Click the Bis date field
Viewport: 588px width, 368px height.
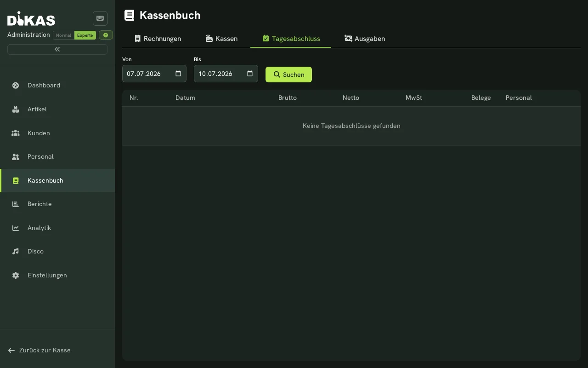tap(226, 74)
